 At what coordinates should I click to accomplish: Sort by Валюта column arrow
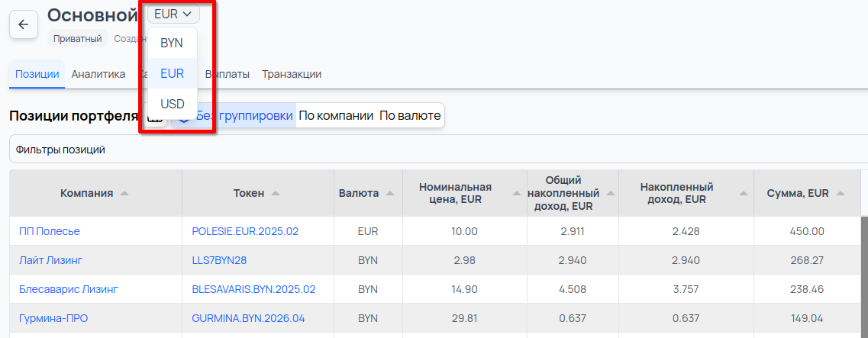pos(389,194)
